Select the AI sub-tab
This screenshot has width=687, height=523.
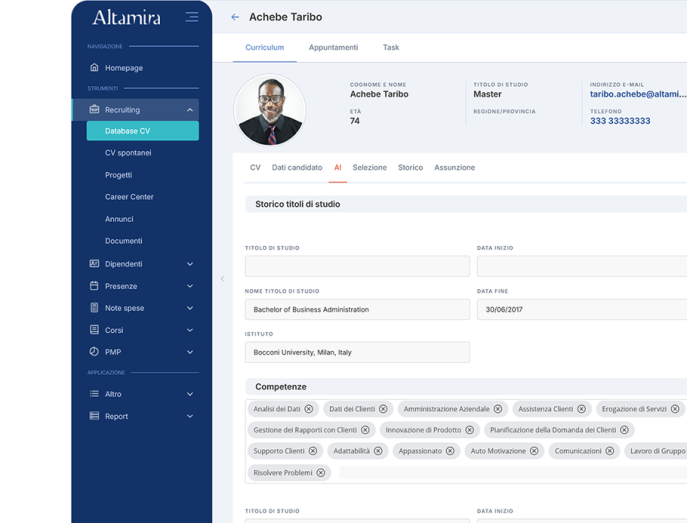[338, 167]
